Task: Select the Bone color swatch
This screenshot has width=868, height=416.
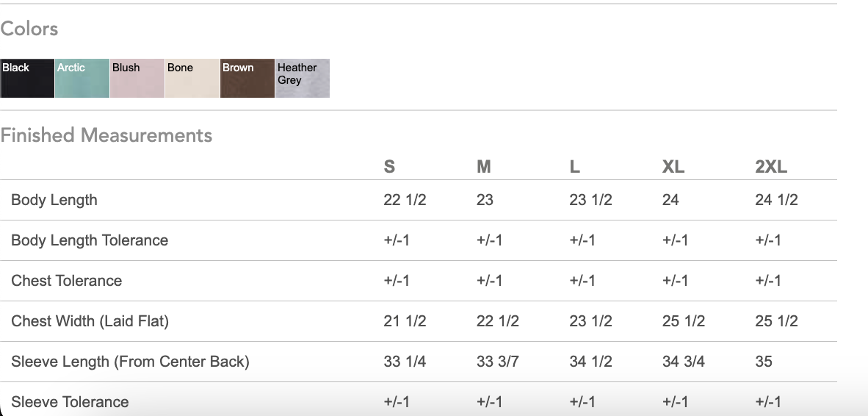Action: pos(192,79)
